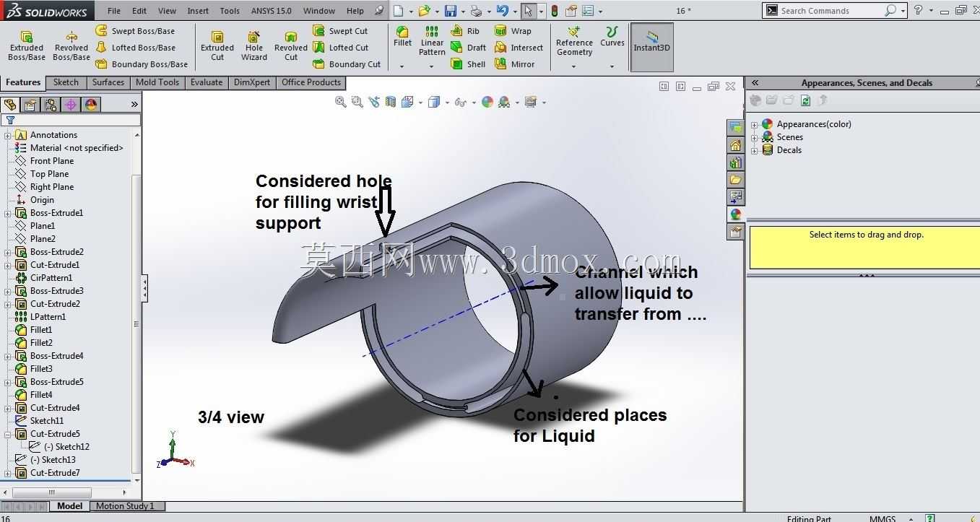Open the Reference Geometry dropdown arrow
980x522 pixels.
pyautogui.click(x=574, y=66)
